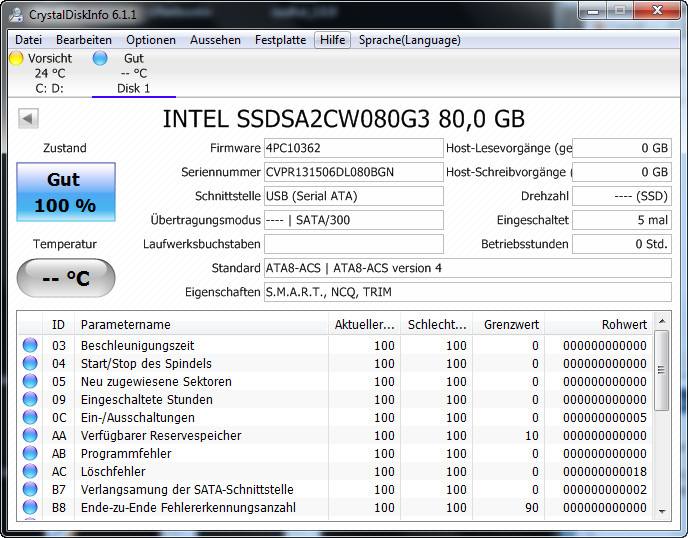Click the Host-Schreibvorgänge value 0 GB
Screen dimensions: 688x538
[x=622, y=172]
